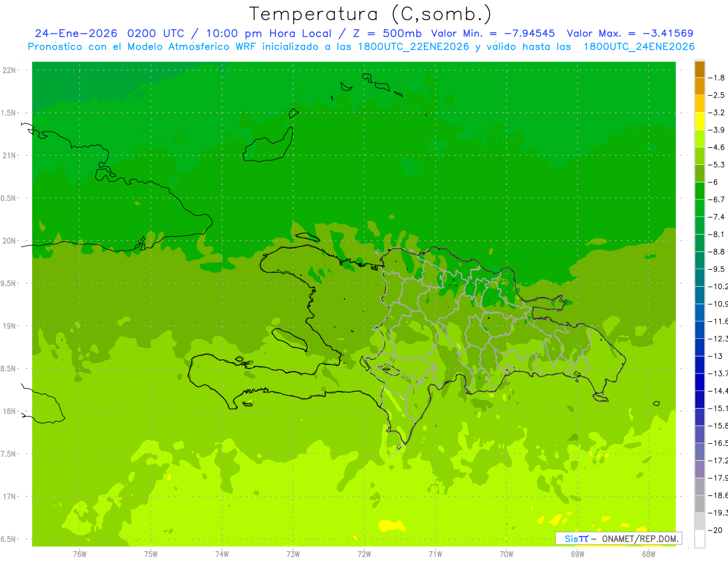Click the "Valor Max. = -3.41569" text
The image size is (728, 562).
[x=630, y=33]
